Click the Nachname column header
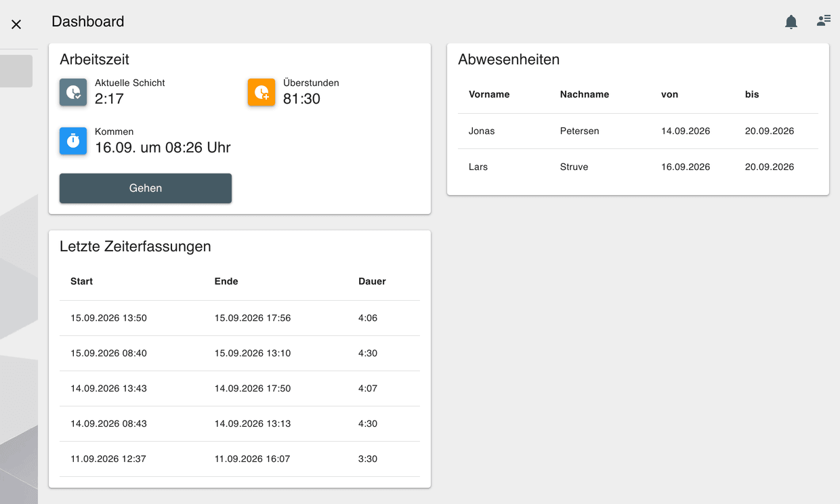The image size is (840, 504). click(x=585, y=94)
